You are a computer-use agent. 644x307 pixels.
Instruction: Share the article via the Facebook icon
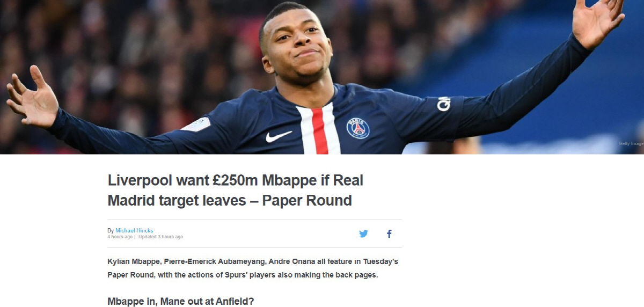[389, 233]
